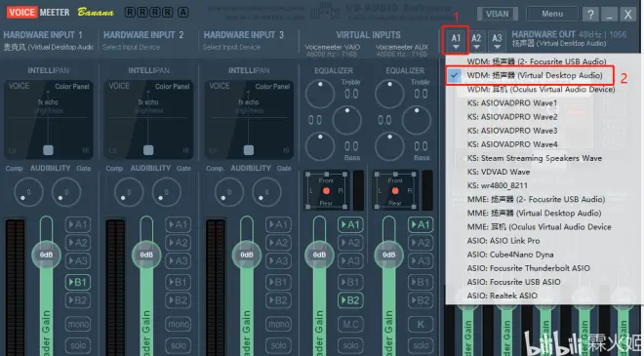Choose KS: ASIOVADPRO Wave2
The image size is (644, 356).
pyautogui.click(x=511, y=117)
